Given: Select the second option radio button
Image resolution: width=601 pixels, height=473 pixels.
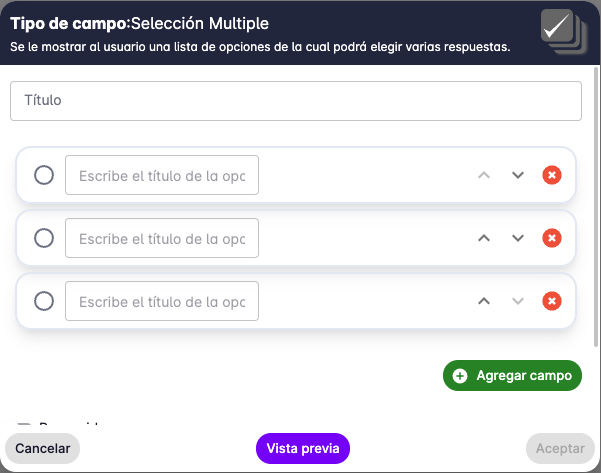Looking at the screenshot, I should 44,238.
